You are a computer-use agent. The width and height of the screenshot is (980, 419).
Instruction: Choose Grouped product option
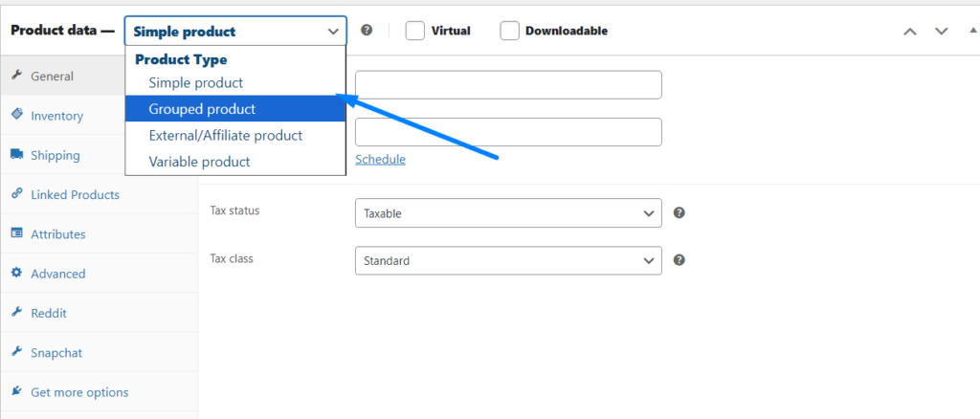pos(235,109)
